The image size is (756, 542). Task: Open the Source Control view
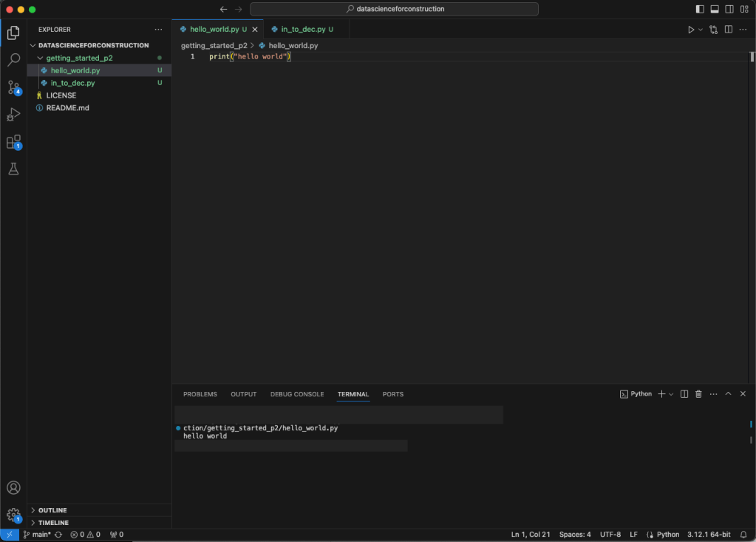click(13, 87)
